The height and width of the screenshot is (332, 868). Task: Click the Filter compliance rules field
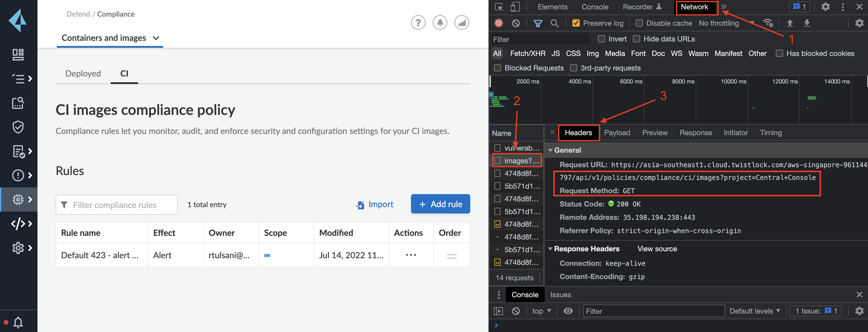(x=117, y=205)
